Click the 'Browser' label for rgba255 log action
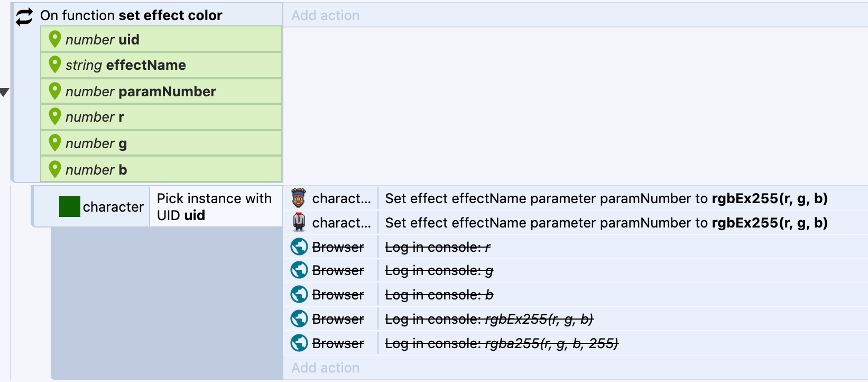 pyautogui.click(x=338, y=343)
